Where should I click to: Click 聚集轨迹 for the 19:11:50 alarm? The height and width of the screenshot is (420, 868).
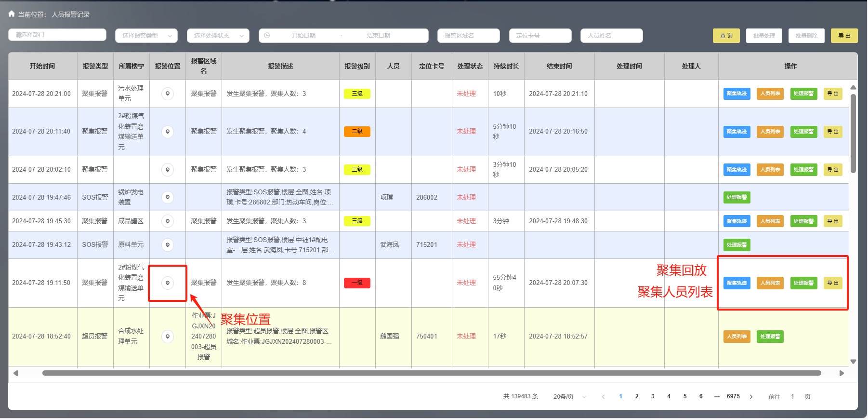point(736,283)
